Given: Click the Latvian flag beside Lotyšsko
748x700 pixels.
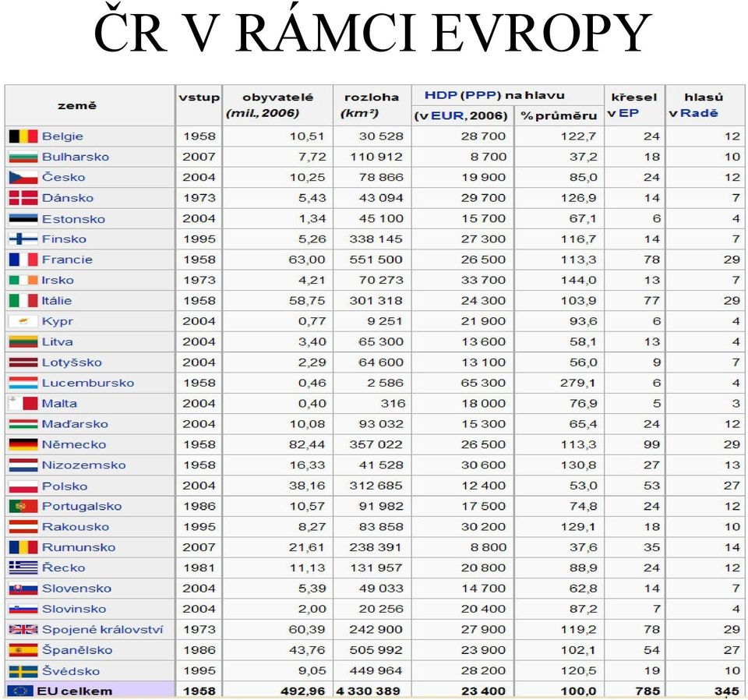Looking at the screenshot, I should point(23,362).
